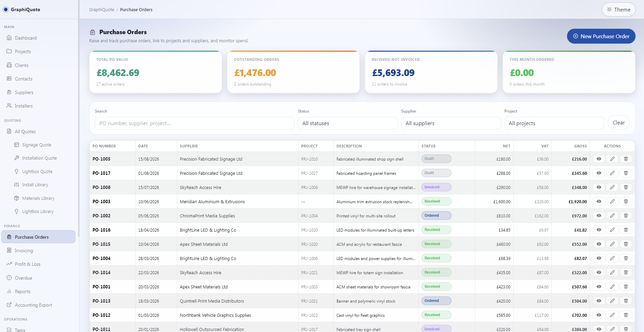View PO-1002 with the eye icon
644x332 pixels.
point(599,216)
